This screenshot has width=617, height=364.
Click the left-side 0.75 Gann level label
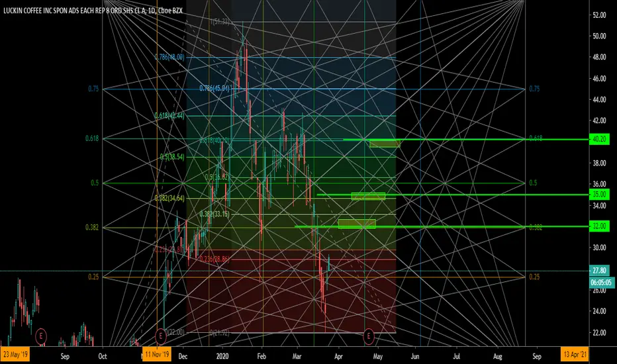click(93, 89)
